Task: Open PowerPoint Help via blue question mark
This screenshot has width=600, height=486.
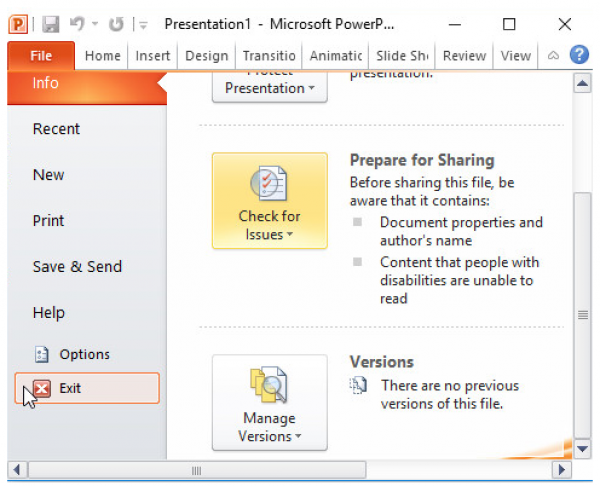Action: [x=579, y=55]
